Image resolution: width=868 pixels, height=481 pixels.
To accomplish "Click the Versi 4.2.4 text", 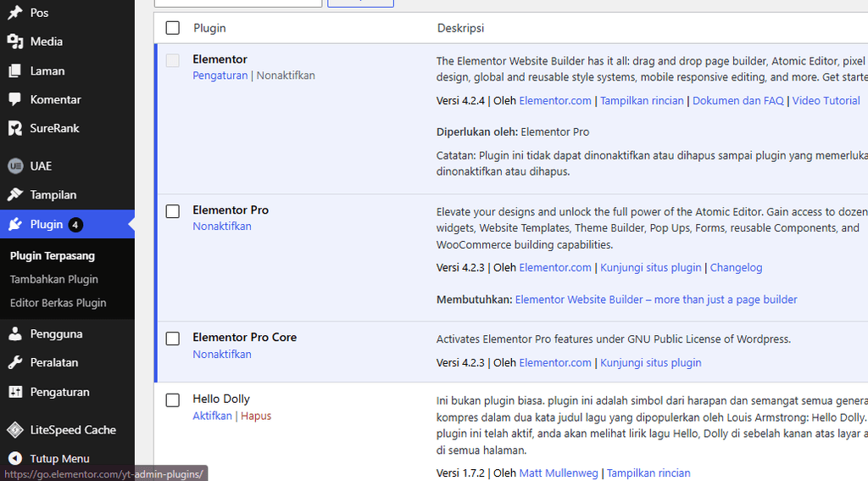I will pos(460,101).
